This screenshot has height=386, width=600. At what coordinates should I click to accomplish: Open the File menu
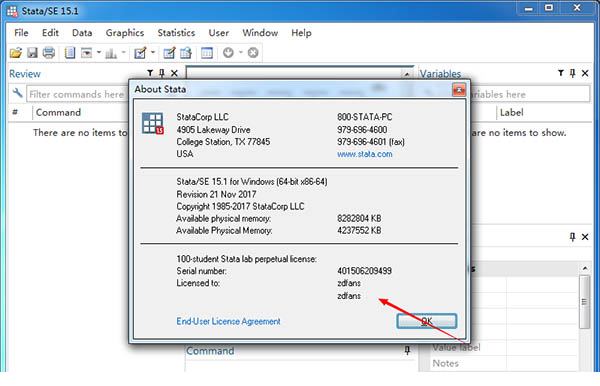[x=21, y=33]
